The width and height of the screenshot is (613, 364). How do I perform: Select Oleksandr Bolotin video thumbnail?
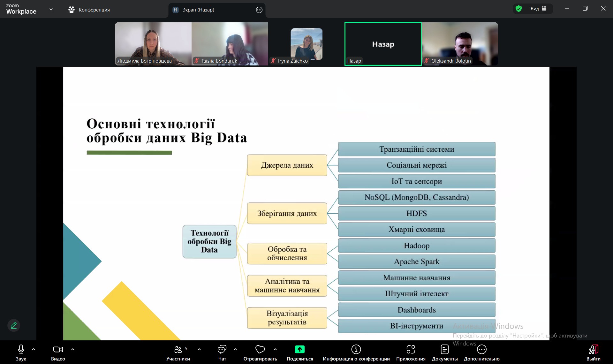460,44
